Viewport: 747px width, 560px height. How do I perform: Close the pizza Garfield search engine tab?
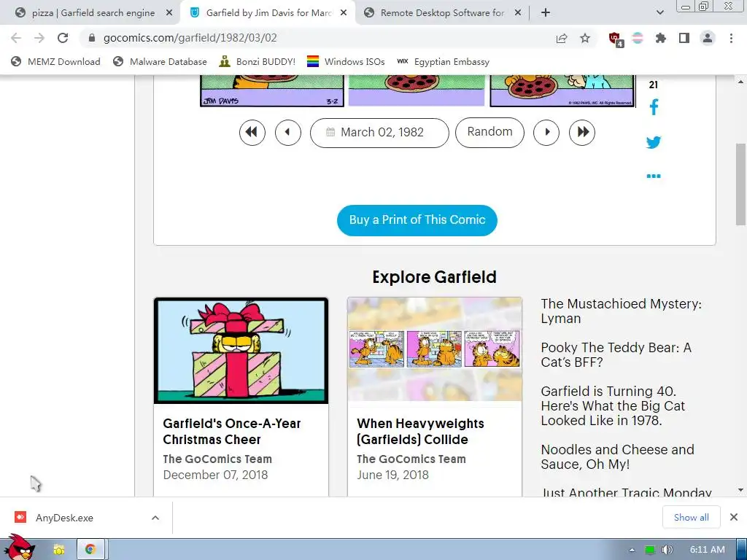click(169, 13)
